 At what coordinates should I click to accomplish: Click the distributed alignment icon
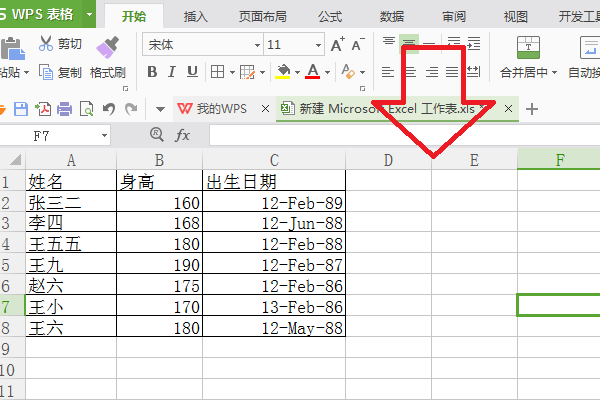[473, 72]
